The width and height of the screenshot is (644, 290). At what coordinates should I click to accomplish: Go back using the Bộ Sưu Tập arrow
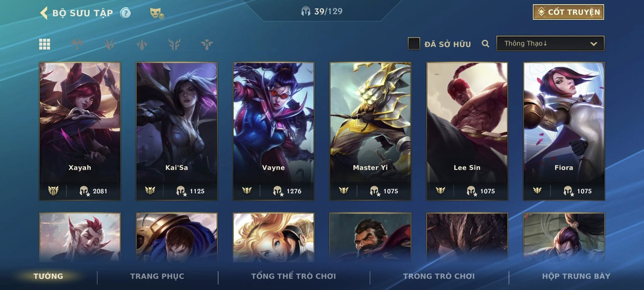pos(44,13)
